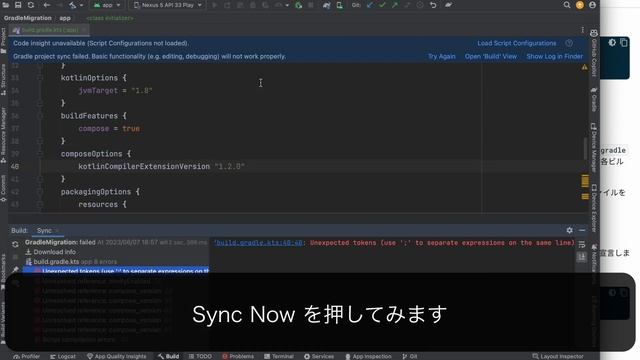Click Open 'Build' View link
This screenshot has width=640, height=360.
click(x=491, y=56)
